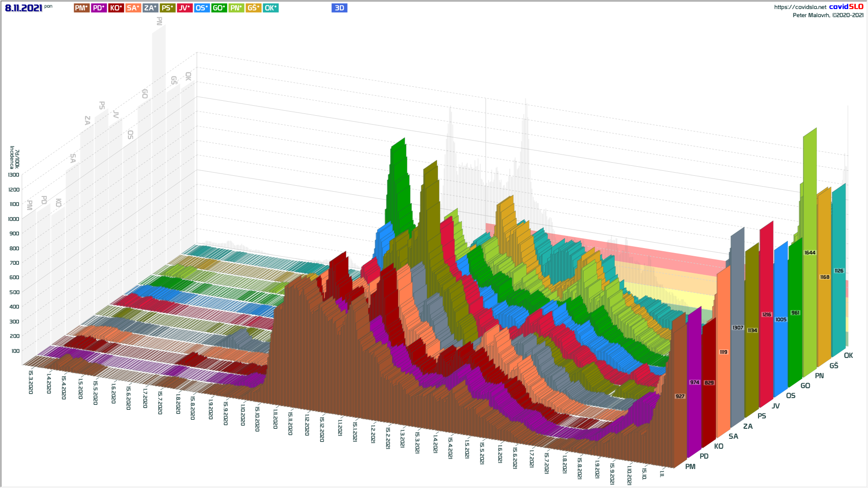Click the 927 value label on PM bar
868x488 pixels.
(680, 396)
